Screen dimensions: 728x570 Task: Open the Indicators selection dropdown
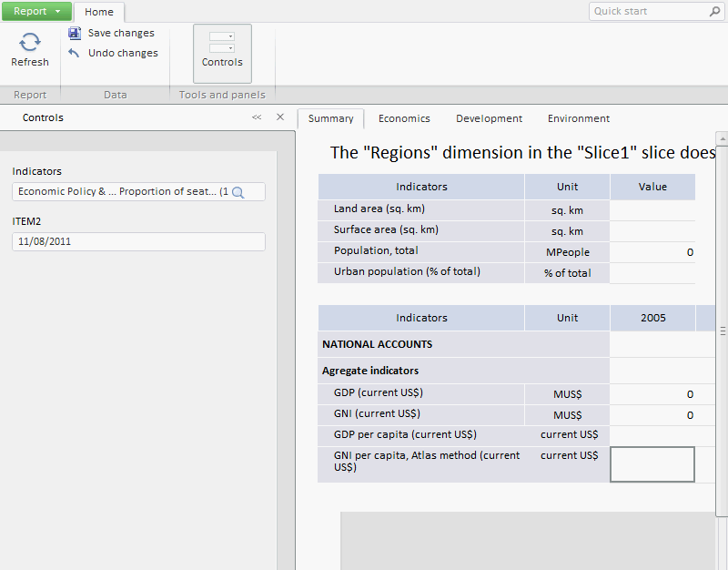tap(123, 192)
